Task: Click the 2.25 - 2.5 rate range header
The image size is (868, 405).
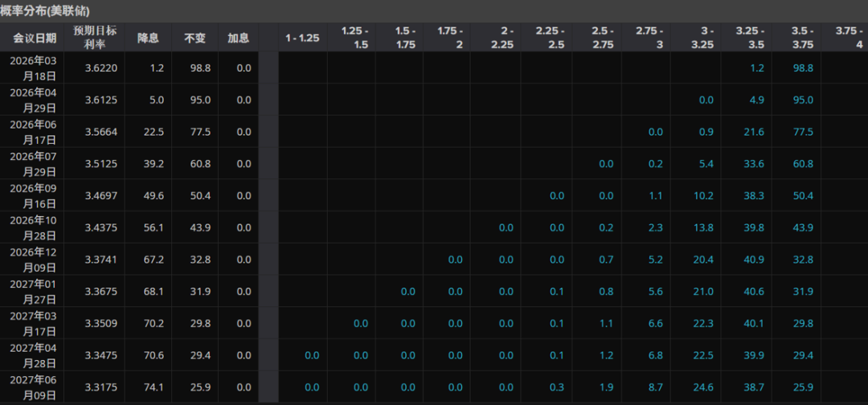Action: tap(551, 38)
